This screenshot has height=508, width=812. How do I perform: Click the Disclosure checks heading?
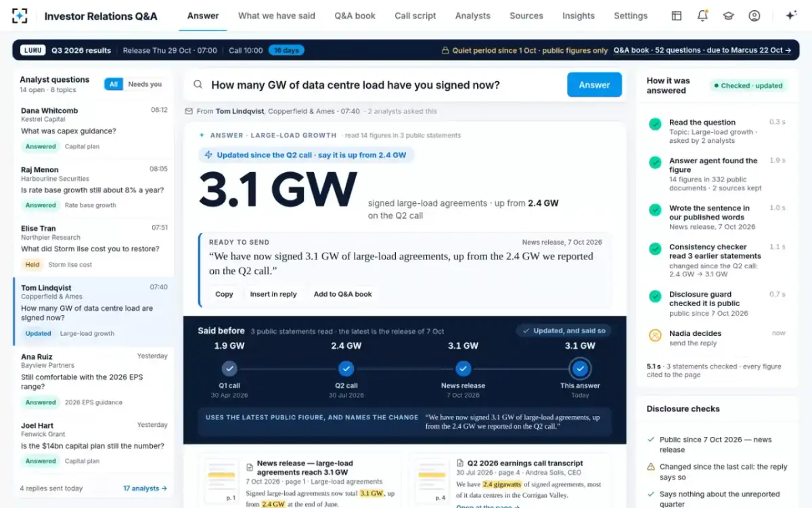pos(683,409)
